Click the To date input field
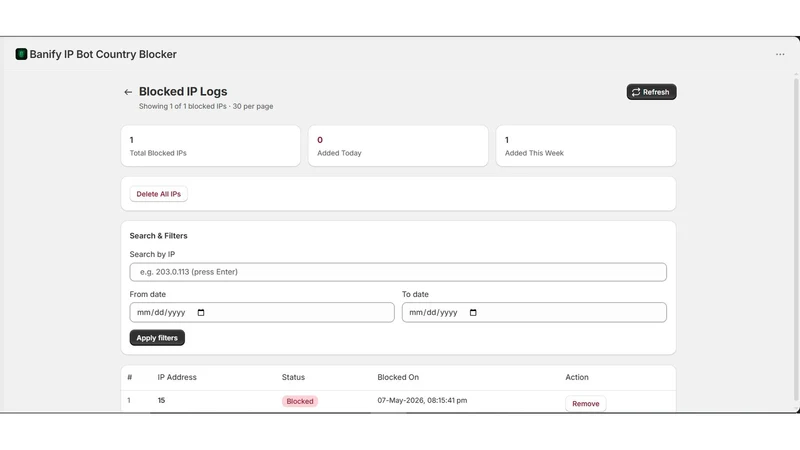800x450 pixels. point(534,312)
